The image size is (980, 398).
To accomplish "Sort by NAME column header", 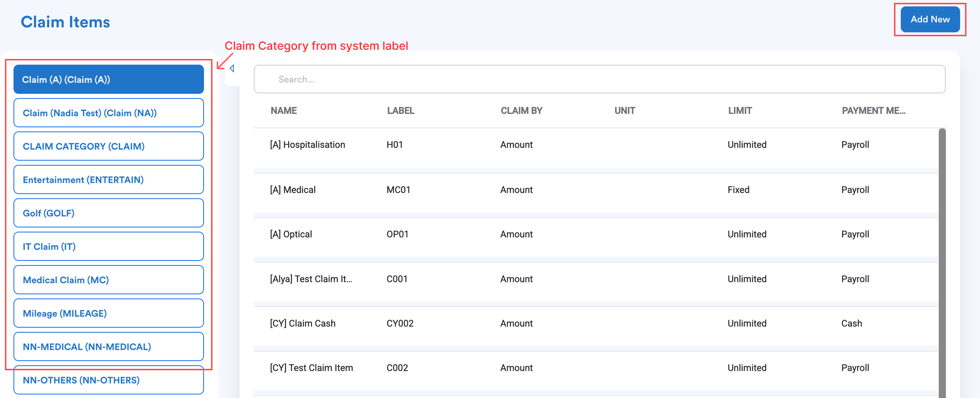I will (x=284, y=111).
